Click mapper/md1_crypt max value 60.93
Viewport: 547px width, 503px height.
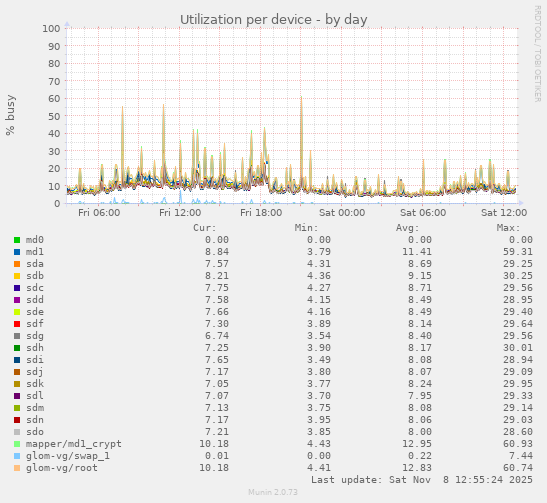tap(518, 444)
